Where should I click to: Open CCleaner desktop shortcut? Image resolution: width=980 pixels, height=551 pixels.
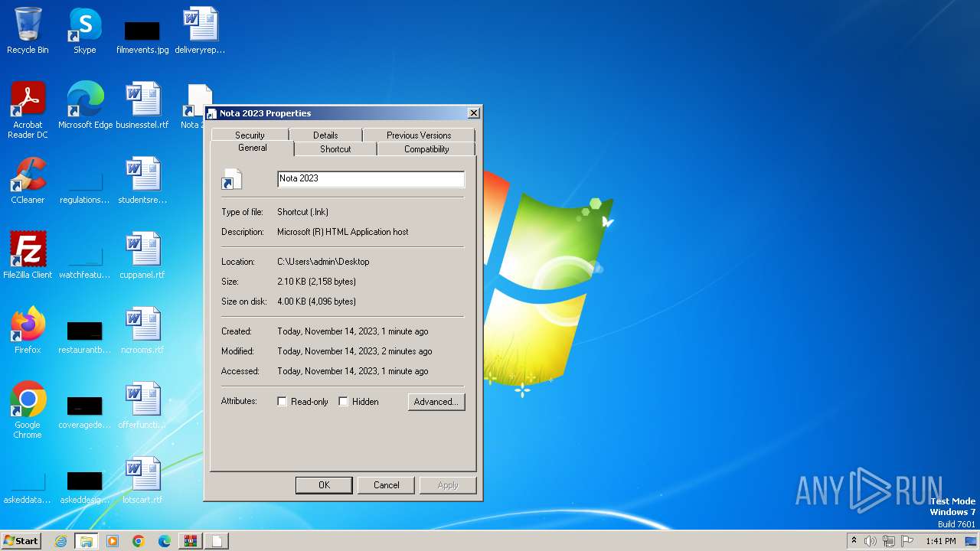pos(28,181)
